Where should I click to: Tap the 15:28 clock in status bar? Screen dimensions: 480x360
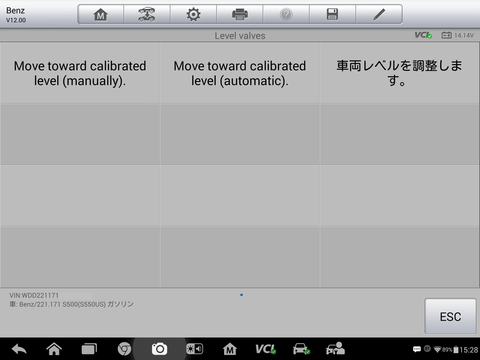pyautogui.click(x=469, y=350)
